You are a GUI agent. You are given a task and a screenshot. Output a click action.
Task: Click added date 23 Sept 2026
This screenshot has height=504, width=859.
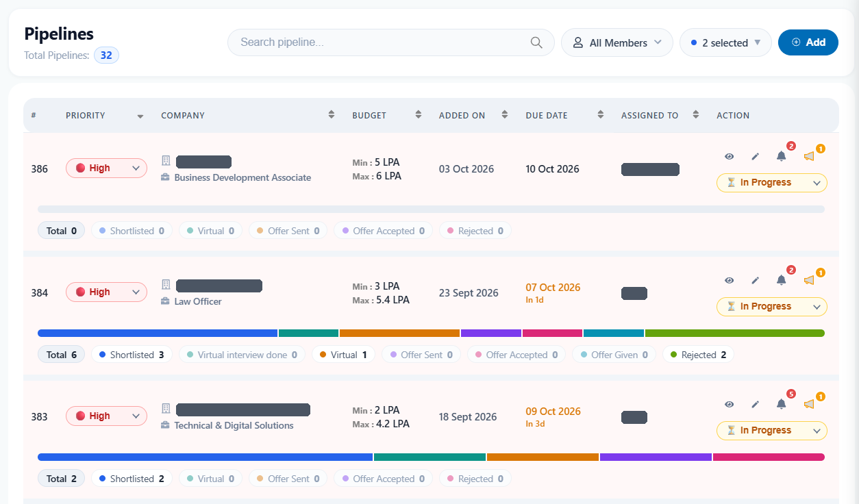(x=469, y=293)
